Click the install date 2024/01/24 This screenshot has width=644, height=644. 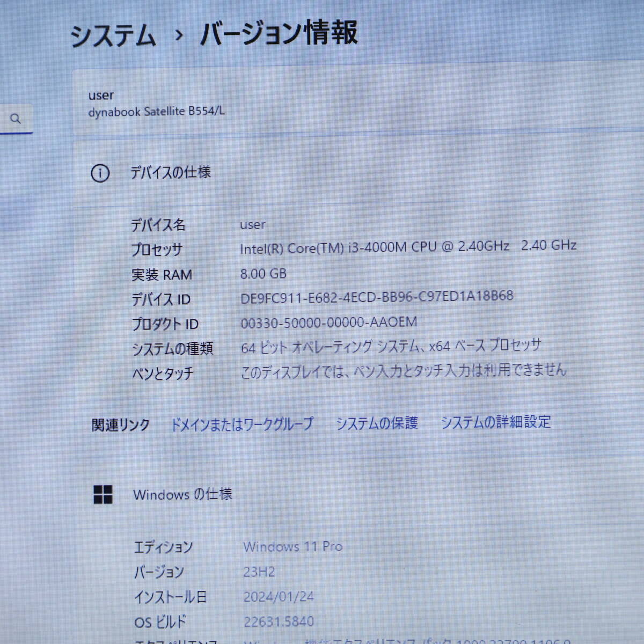[279, 597]
